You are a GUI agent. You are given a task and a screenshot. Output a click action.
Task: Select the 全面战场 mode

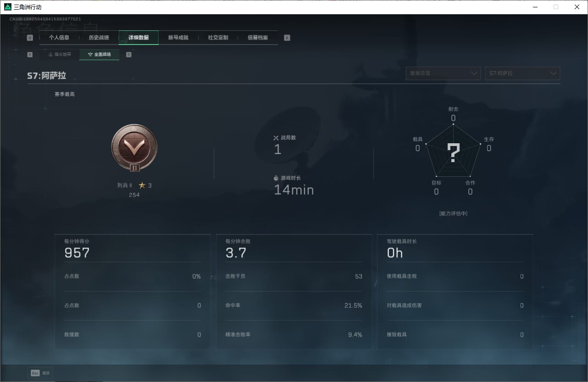tap(99, 55)
